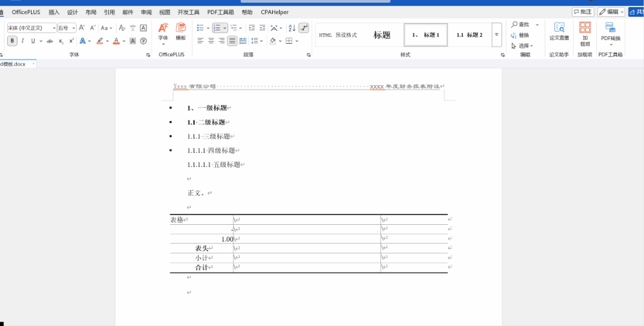Image resolution: width=644 pixels, height=326 pixels.
Task: Apply table borders icon
Action: click(x=289, y=41)
